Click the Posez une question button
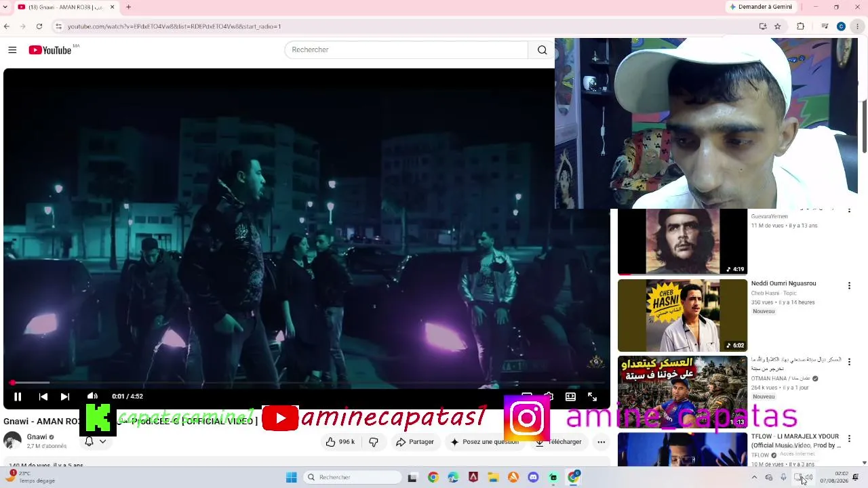The height and width of the screenshot is (488, 868). [484, 442]
